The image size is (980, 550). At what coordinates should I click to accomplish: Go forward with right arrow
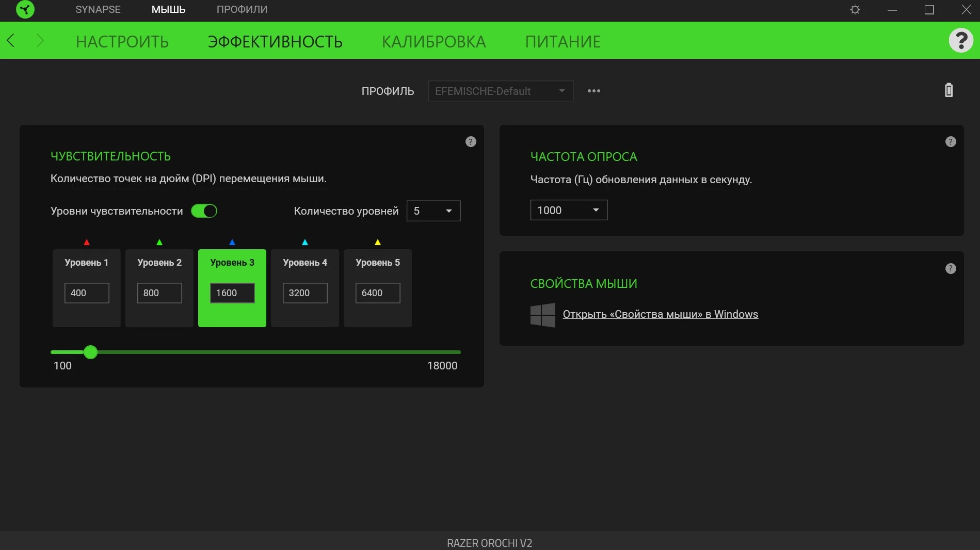40,40
